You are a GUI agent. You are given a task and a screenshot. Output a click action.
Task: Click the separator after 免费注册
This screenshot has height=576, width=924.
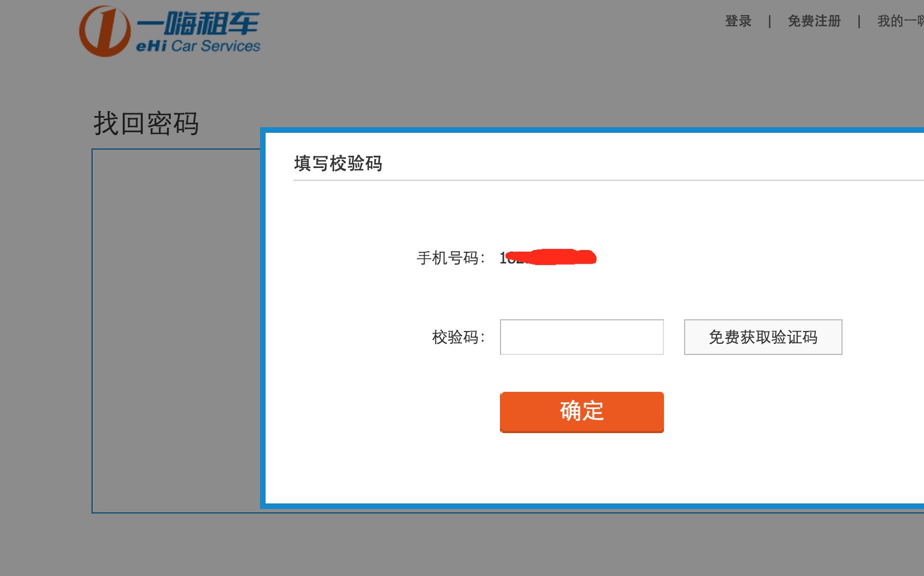click(x=859, y=21)
